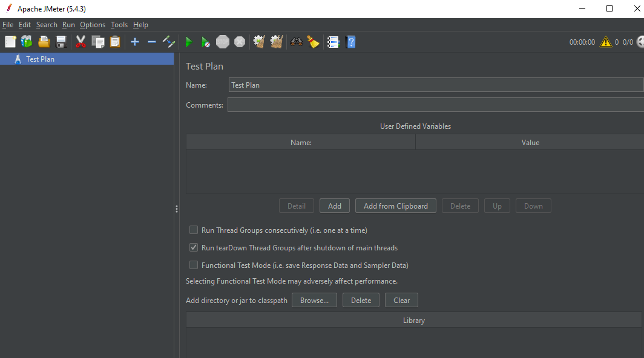Image resolution: width=644 pixels, height=358 pixels.
Task: Disable Run tearDown Thread Groups after shutdown
Action: tap(194, 247)
